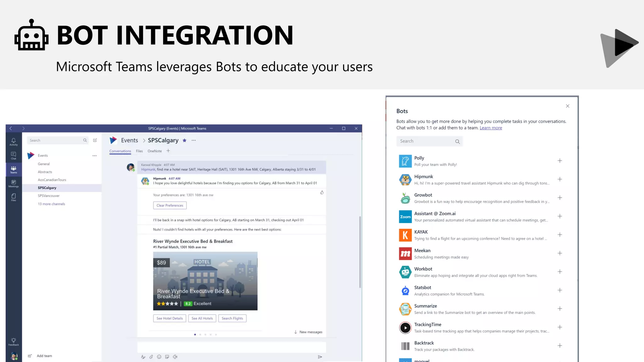Add the Workbot bot
The width and height of the screenshot is (644, 362).
[560, 271]
